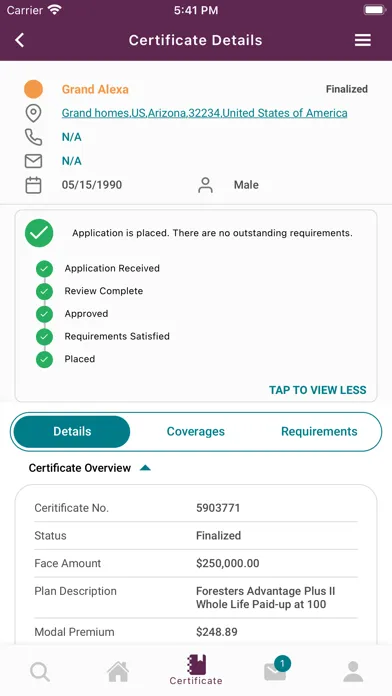Tap the email envelope icon
The image size is (392, 696).
pos(33,161)
